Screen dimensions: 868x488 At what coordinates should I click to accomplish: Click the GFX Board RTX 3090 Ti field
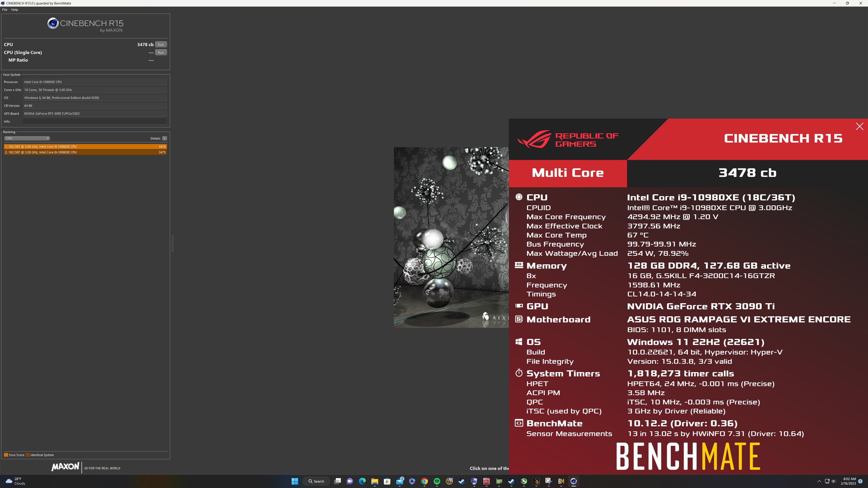(95, 113)
